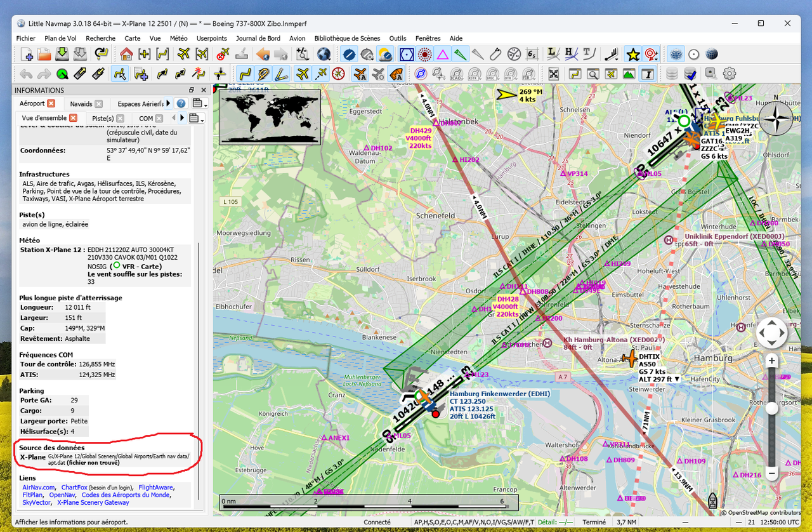The height and width of the screenshot is (532, 812).
Task: Click the luggage tag-shaped toolbar icon
Action: (496, 54)
